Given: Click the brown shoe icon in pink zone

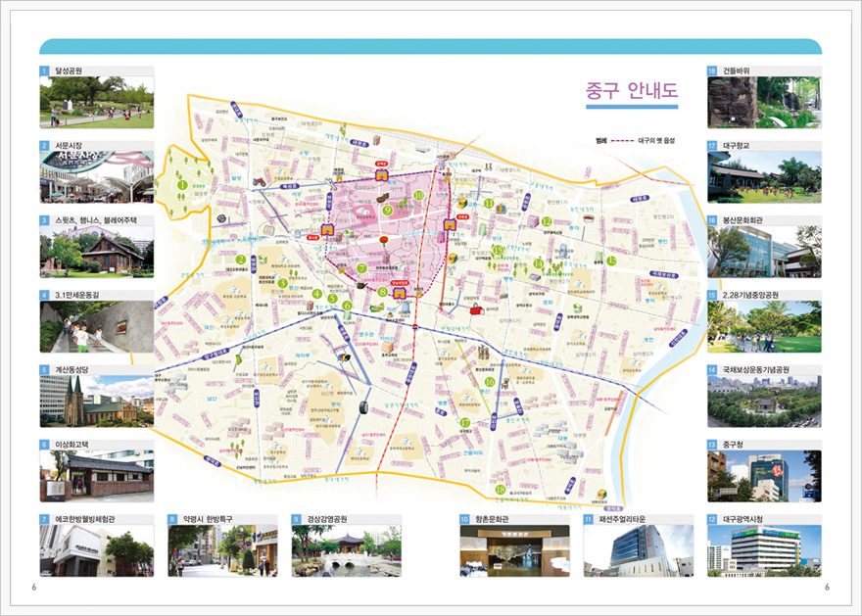Looking at the screenshot, I should coord(383,197).
